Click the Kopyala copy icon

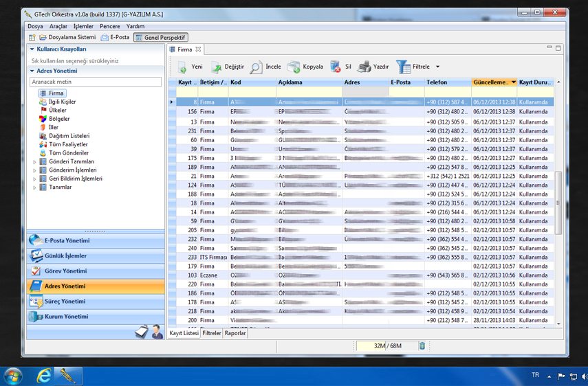(x=294, y=67)
